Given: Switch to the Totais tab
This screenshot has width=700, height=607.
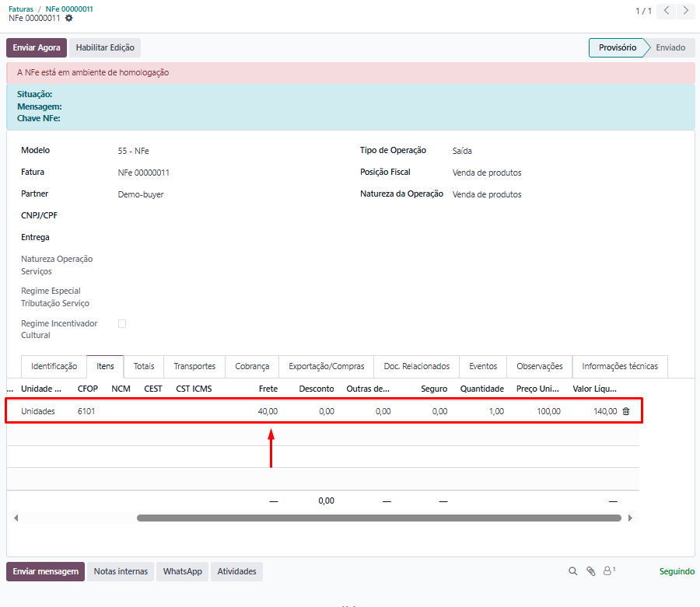Looking at the screenshot, I should coord(144,366).
